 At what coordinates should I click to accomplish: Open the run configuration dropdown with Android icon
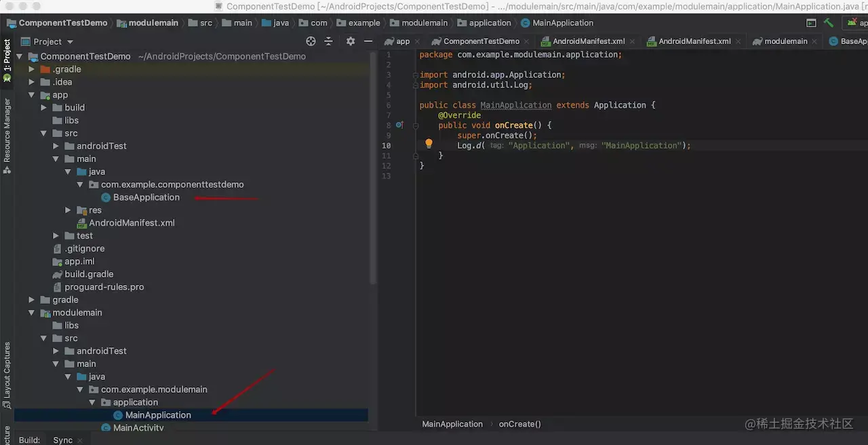click(x=856, y=22)
